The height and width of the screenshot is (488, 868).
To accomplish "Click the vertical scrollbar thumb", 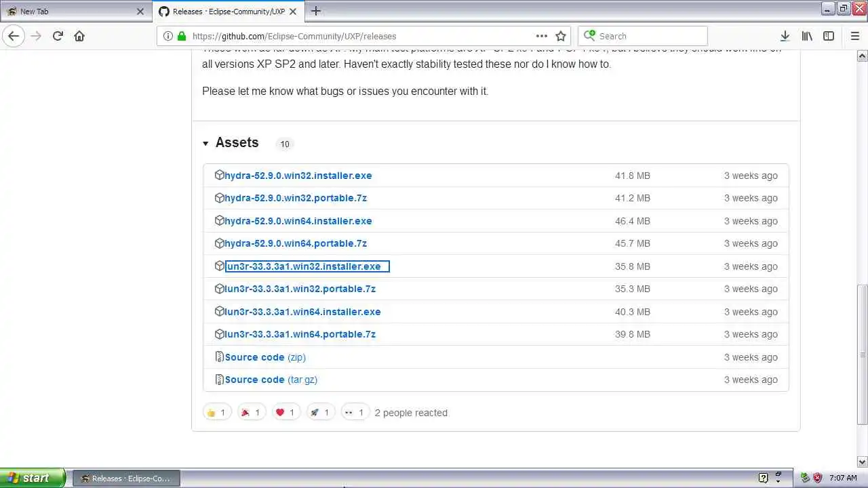I will (862, 354).
